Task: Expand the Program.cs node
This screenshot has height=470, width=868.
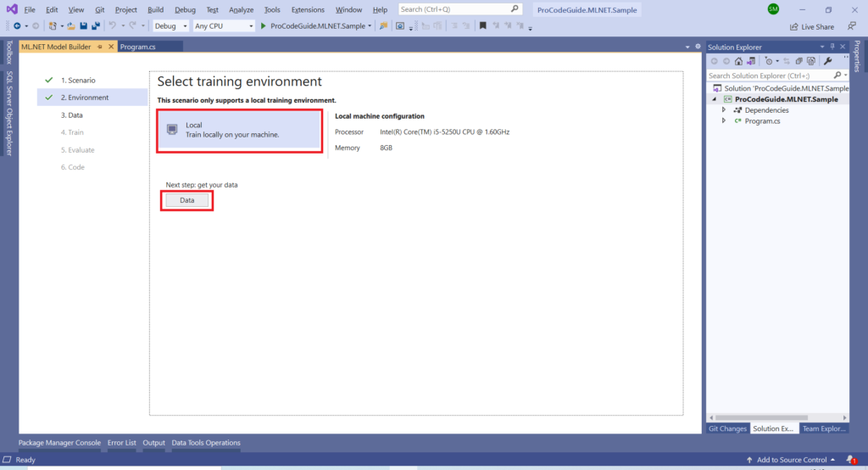Action: click(724, 120)
